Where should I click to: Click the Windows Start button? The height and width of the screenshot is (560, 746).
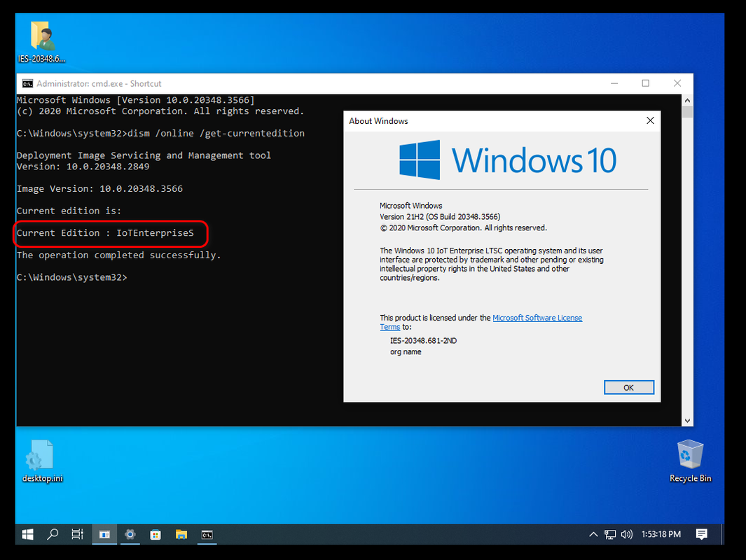pyautogui.click(x=27, y=534)
